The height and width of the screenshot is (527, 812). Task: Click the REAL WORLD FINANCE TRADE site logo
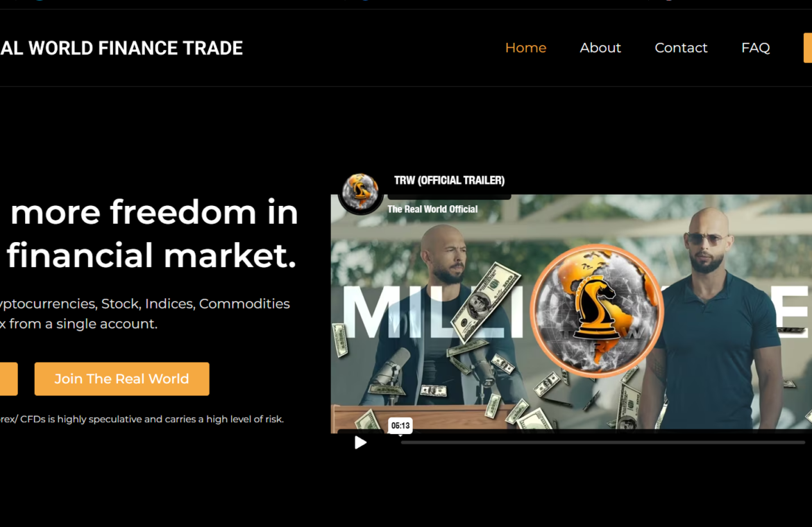121,48
